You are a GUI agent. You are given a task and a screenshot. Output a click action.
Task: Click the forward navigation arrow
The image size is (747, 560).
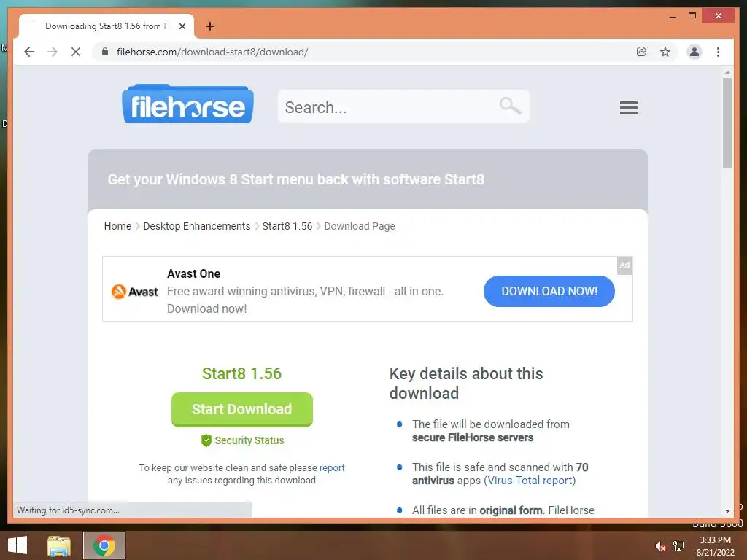(53, 52)
